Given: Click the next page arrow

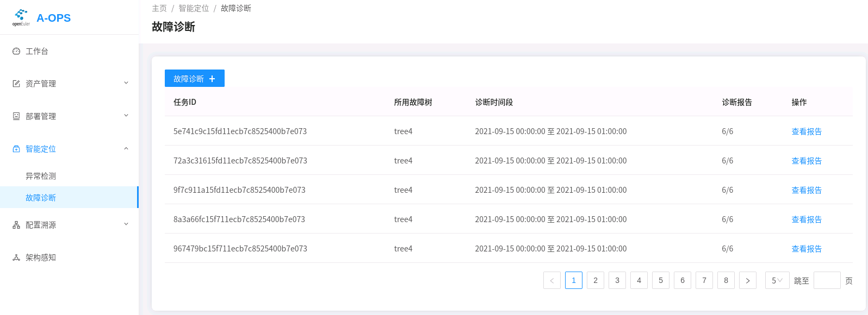Looking at the screenshot, I should pos(748,280).
